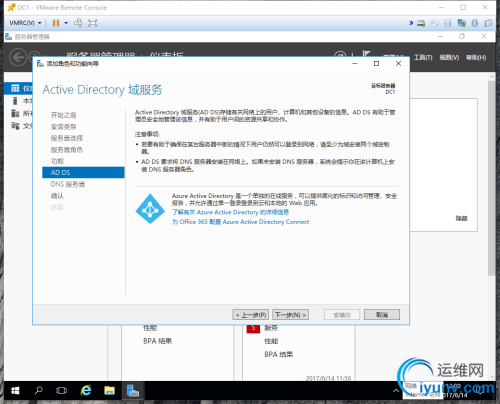The width and height of the screenshot is (500, 404).
Task: Open link about Azure Active Directory details
Action: (230, 212)
